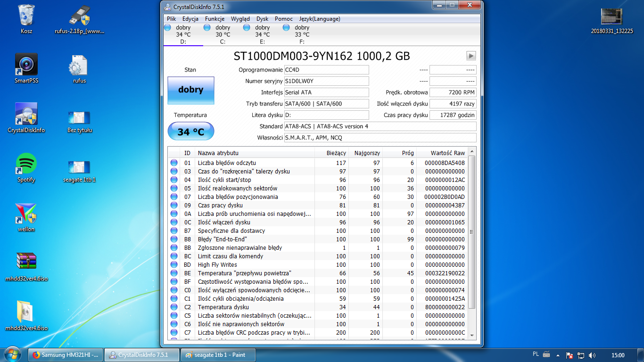The image size is (644, 362).
Task: Click status circle for Zgłoszone nienaprawialne błędy
Action: (x=174, y=248)
